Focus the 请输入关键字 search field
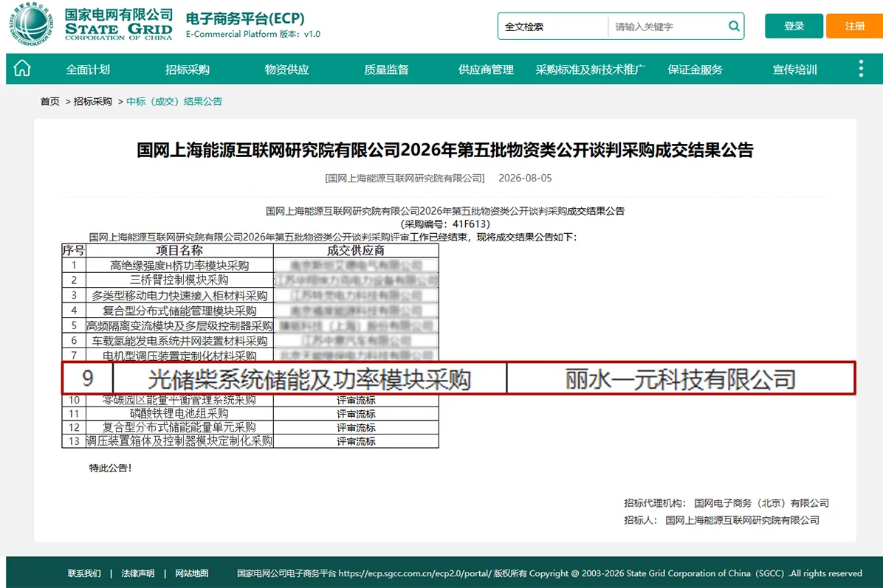This screenshot has height=588, width=883. tap(667, 27)
